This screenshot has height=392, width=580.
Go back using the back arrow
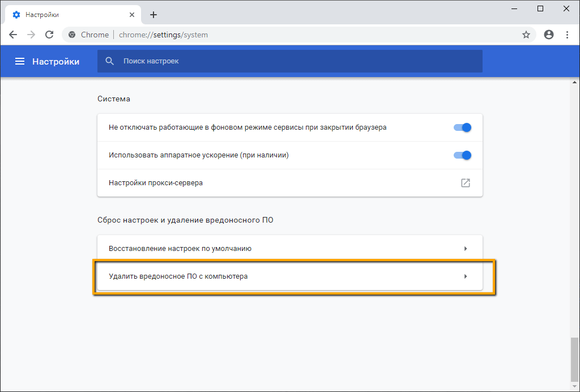[13, 35]
